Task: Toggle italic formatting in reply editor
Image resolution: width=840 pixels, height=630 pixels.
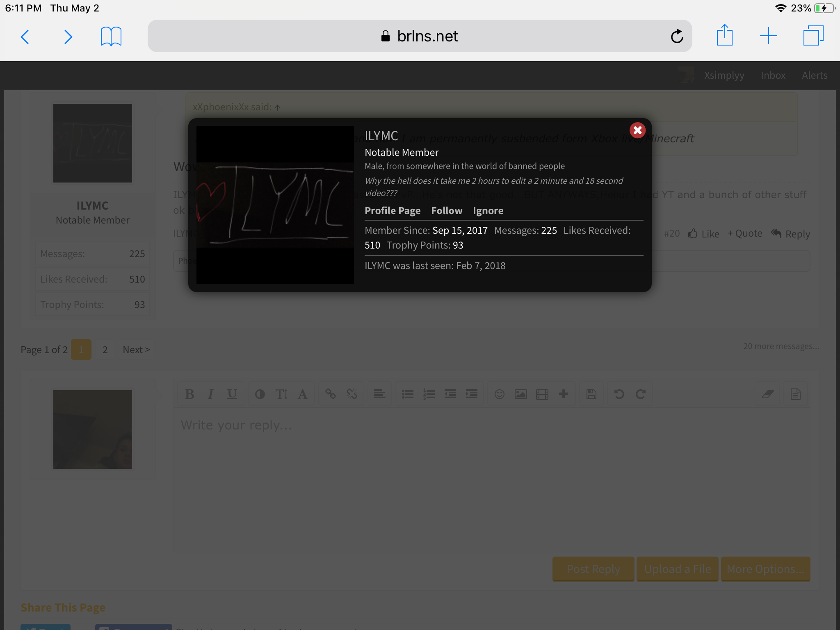Action: [x=210, y=394]
